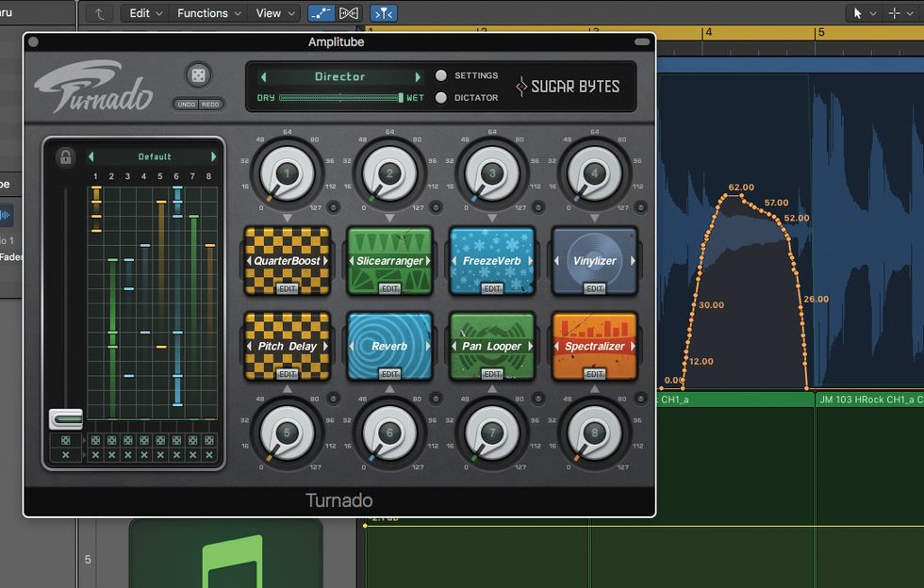Click the Turnado logo
Viewport: 924px width, 588px height.
pyautogui.click(x=94, y=88)
